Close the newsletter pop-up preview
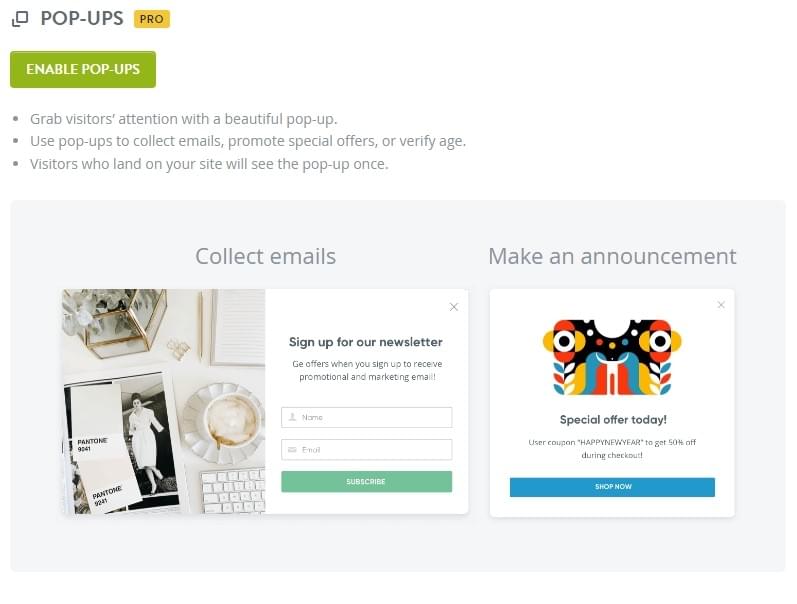This screenshot has height=604, width=797. pyautogui.click(x=454, y=307)
